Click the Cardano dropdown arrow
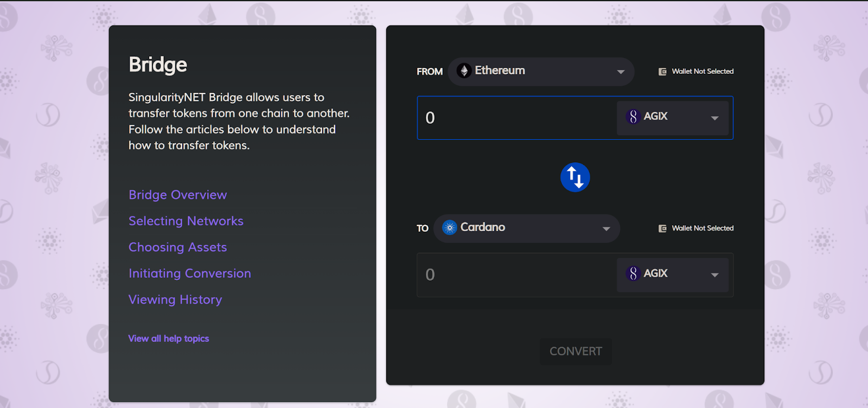868x408 pixels. [x=607, y=229]
